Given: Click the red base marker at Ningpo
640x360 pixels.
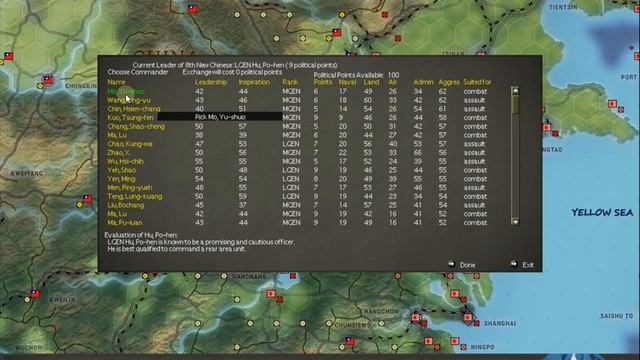Looking at the screenshot, I should click(463, 347).
